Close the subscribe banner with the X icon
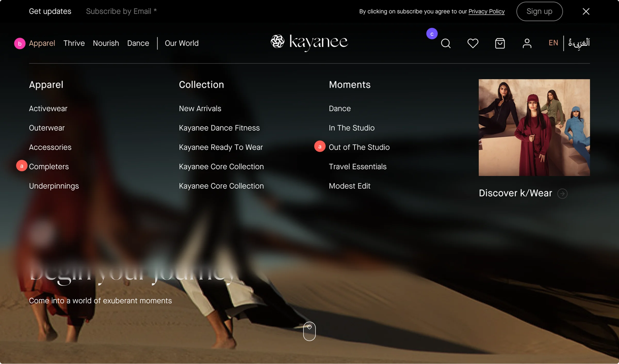 (586, 11)
